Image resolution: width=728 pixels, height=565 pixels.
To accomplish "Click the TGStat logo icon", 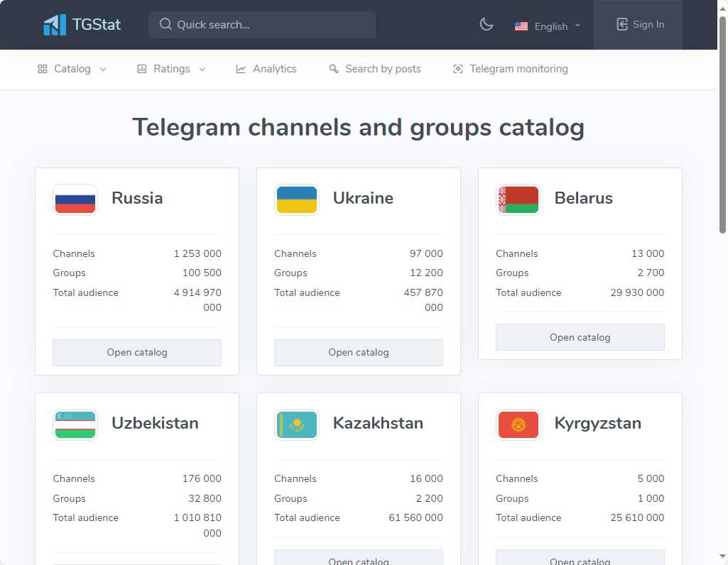I will 54,25.
